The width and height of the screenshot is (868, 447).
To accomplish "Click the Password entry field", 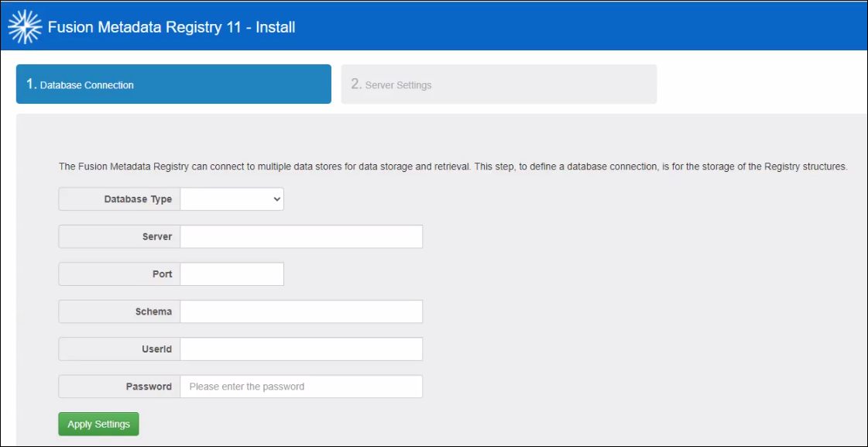I will click(301, 387).
